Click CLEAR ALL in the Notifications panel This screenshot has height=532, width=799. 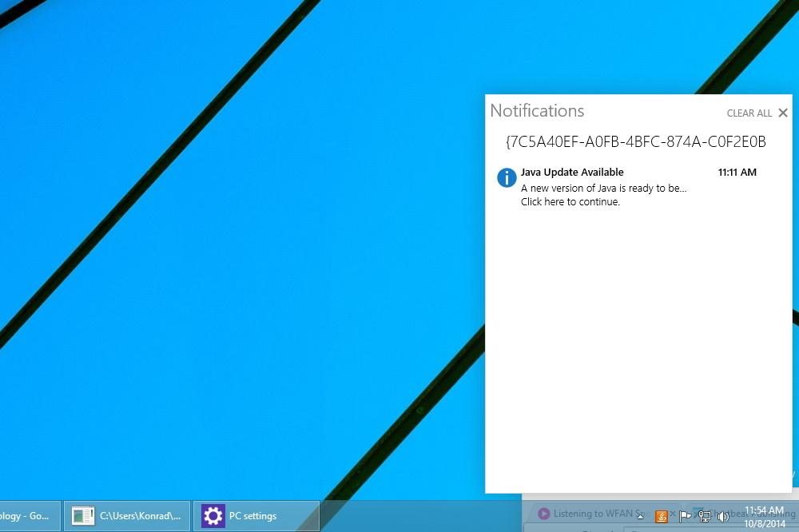point(749,113)
